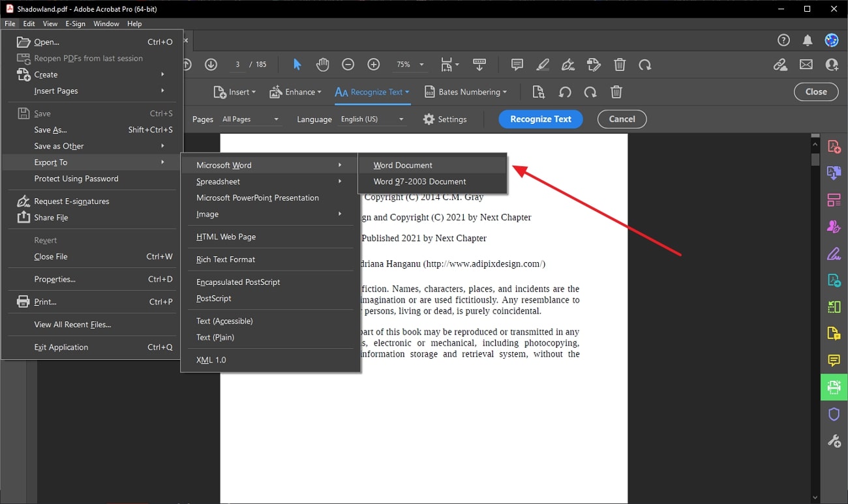Open the page fit options icon
The image size is (848, 504).
click(449, 65)
